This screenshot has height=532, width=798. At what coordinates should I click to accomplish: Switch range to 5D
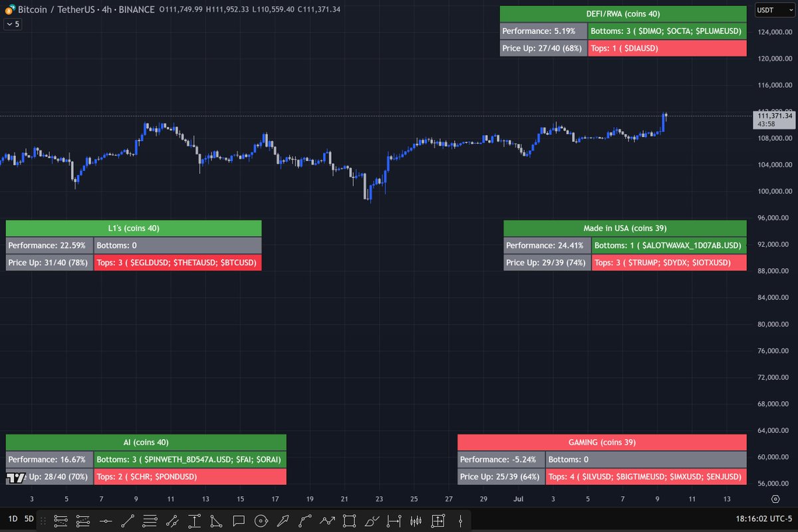tap(29, 519)
